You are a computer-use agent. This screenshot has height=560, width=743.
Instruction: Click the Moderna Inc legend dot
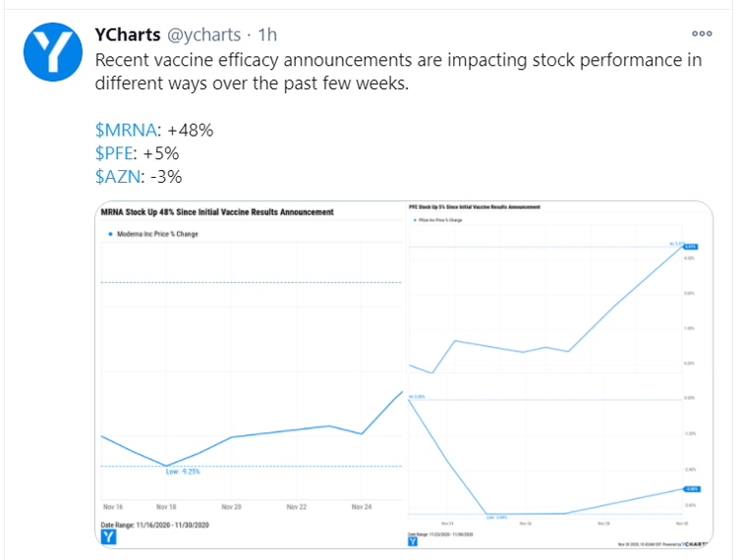click(x=107, y=234)
